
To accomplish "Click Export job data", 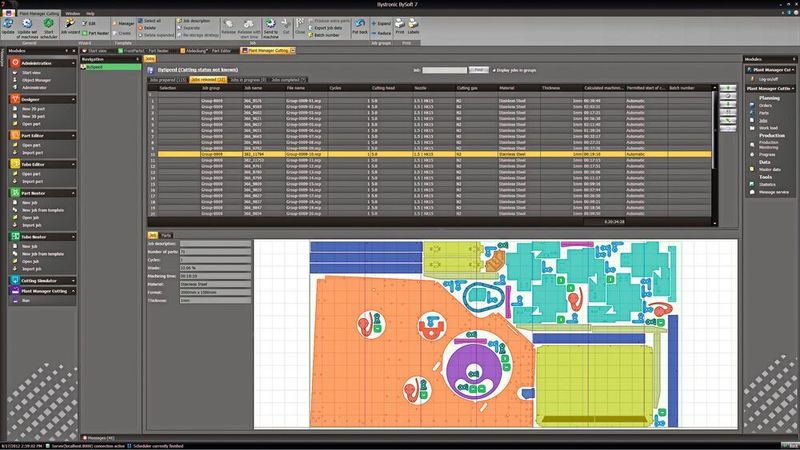I will [325, 28].
